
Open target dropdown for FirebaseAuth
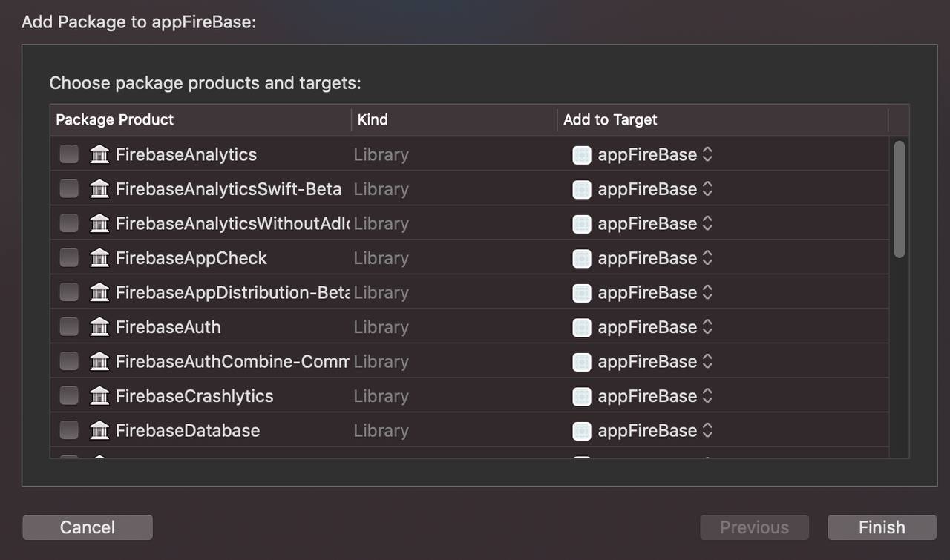click(707, 326)
